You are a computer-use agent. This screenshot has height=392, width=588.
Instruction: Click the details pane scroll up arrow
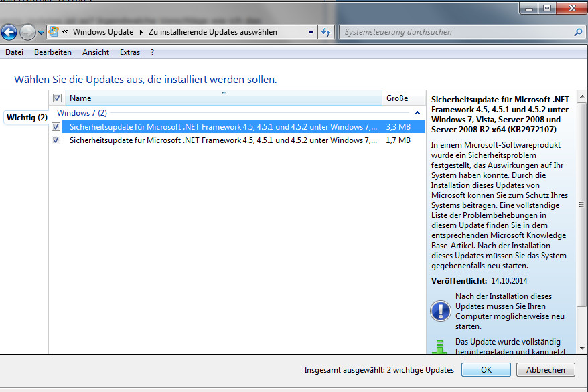582,96
